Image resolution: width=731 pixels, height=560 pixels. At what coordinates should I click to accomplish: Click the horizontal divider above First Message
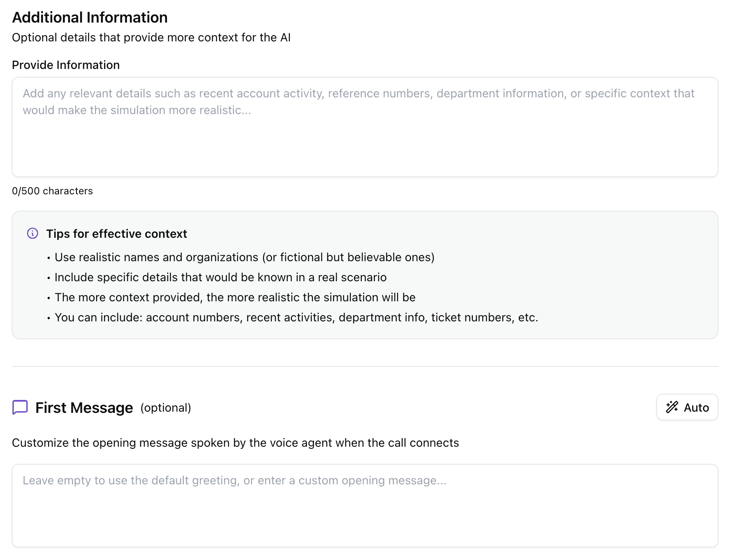(365, 367)
